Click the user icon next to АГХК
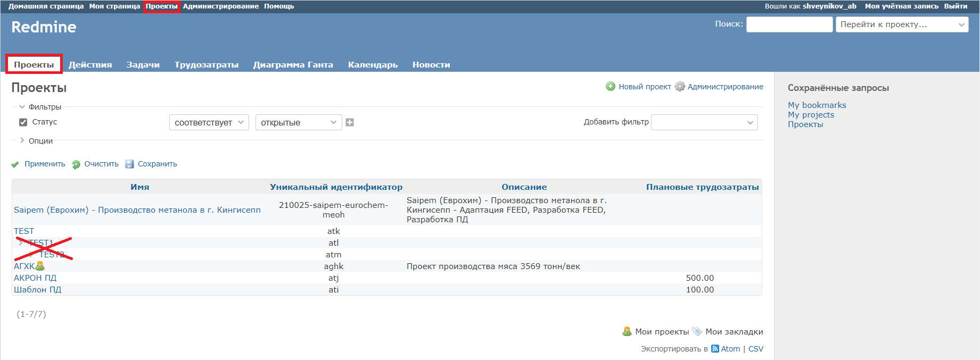The width and height of the screenshot is (980, 360). click(x=40, y=266)
